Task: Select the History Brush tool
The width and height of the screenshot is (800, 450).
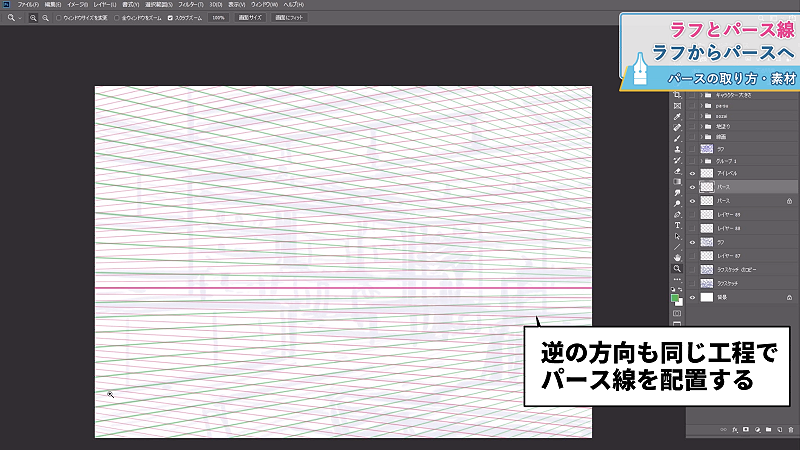Action: 677,160
